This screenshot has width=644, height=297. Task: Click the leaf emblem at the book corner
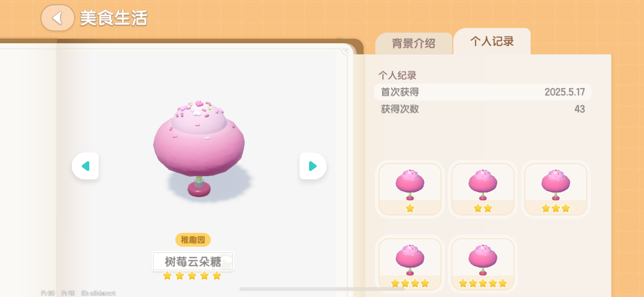click(346, 50)
